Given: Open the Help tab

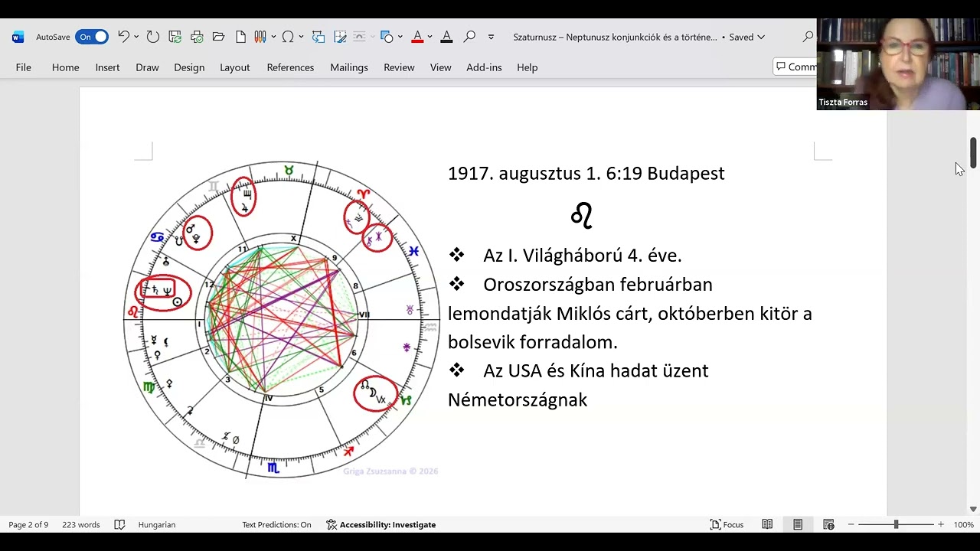Looking at the screenshot, I should click(527, 67).
